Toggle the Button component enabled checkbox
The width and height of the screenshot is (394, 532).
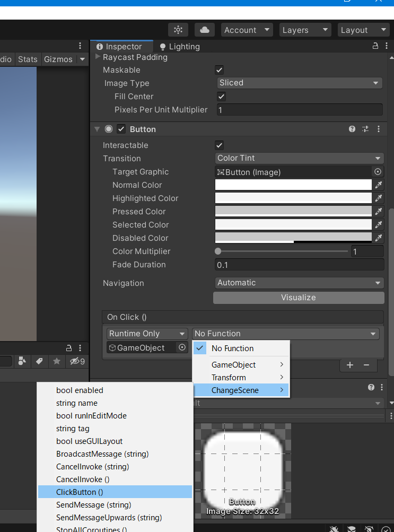click(x=121, y=129)
